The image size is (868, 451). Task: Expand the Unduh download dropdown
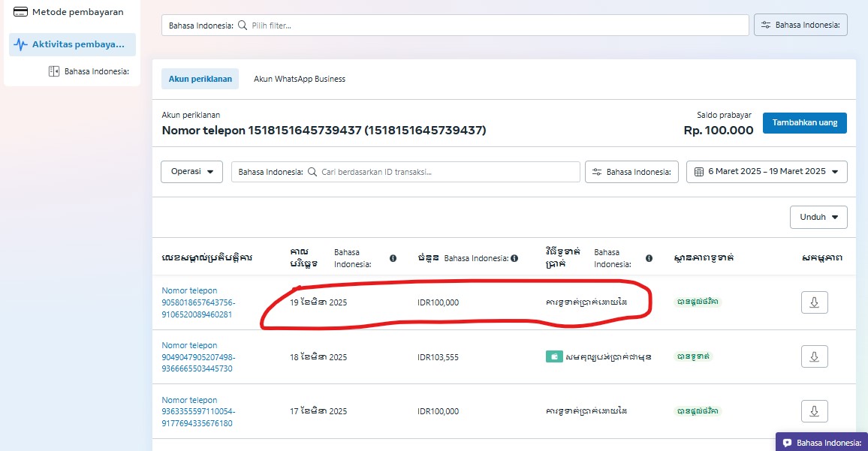(818, 217)
